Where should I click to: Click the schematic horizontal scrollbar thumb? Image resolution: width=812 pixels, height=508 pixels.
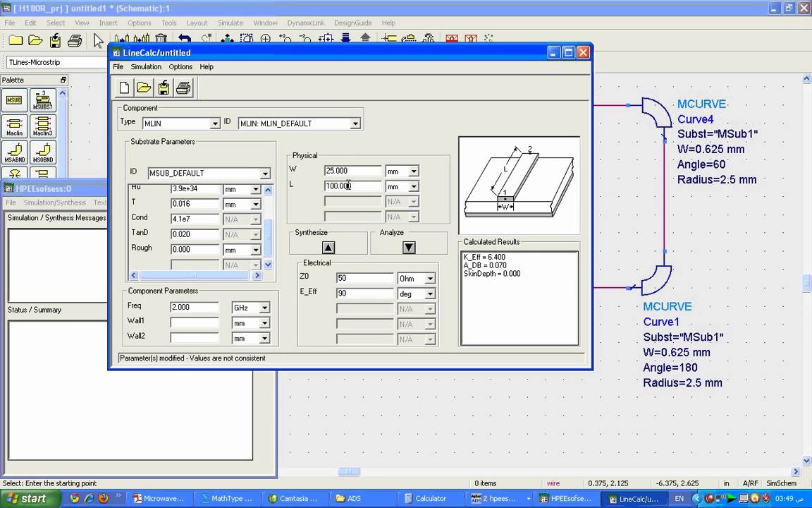click(349, 471)
